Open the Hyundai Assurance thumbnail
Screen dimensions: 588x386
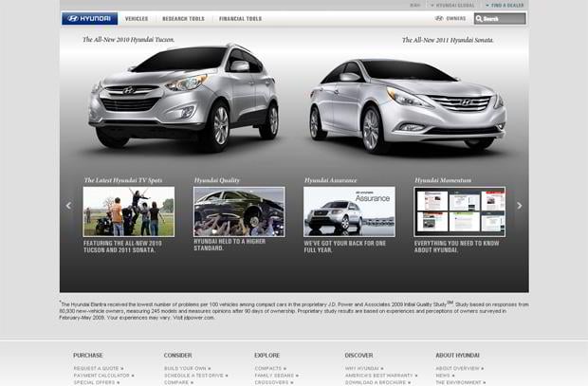point(349,211)
